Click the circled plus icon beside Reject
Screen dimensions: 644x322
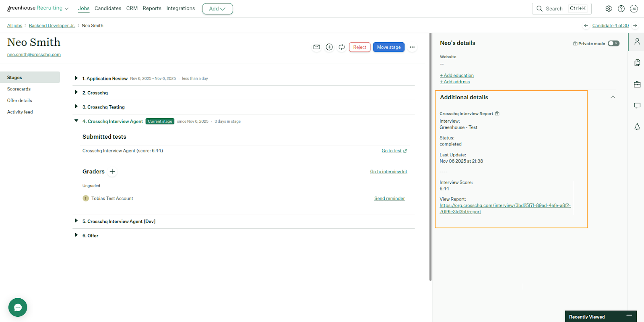(x=329, y=47)
